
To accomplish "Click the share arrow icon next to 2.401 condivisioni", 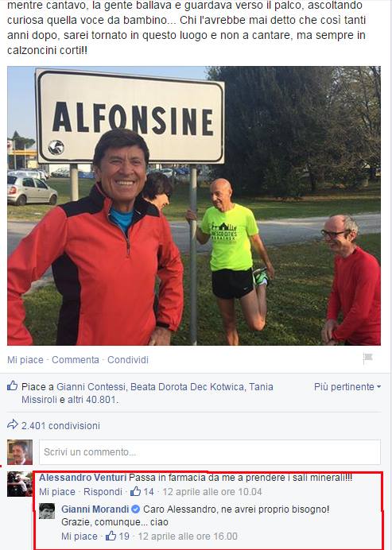I will pos(12,424).
